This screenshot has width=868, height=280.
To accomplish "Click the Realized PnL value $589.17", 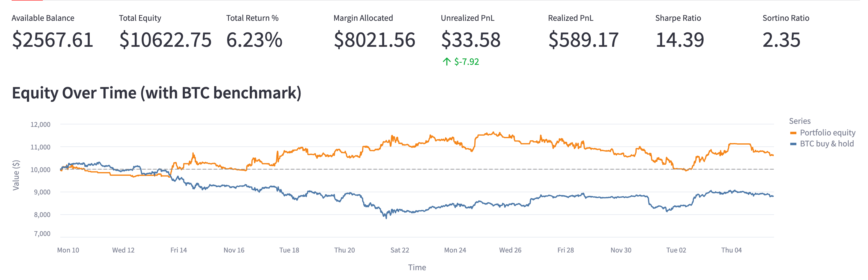I will tap(583, 40).
